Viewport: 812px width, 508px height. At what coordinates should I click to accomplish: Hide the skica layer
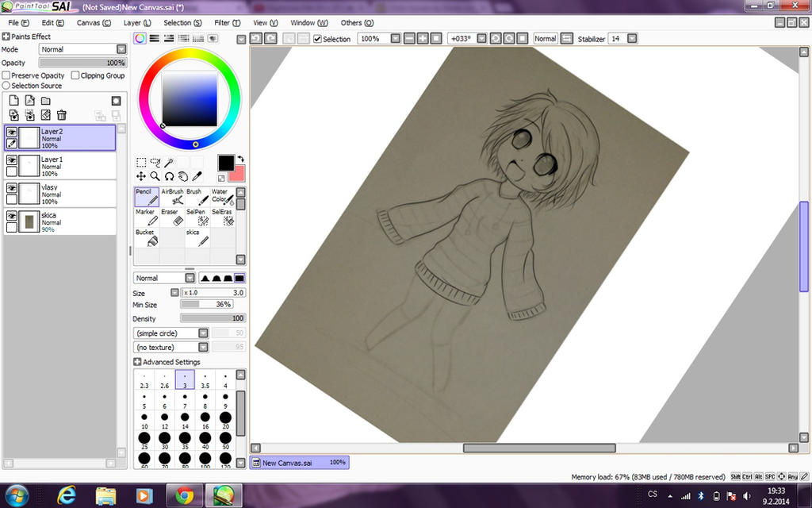[11, 216]
